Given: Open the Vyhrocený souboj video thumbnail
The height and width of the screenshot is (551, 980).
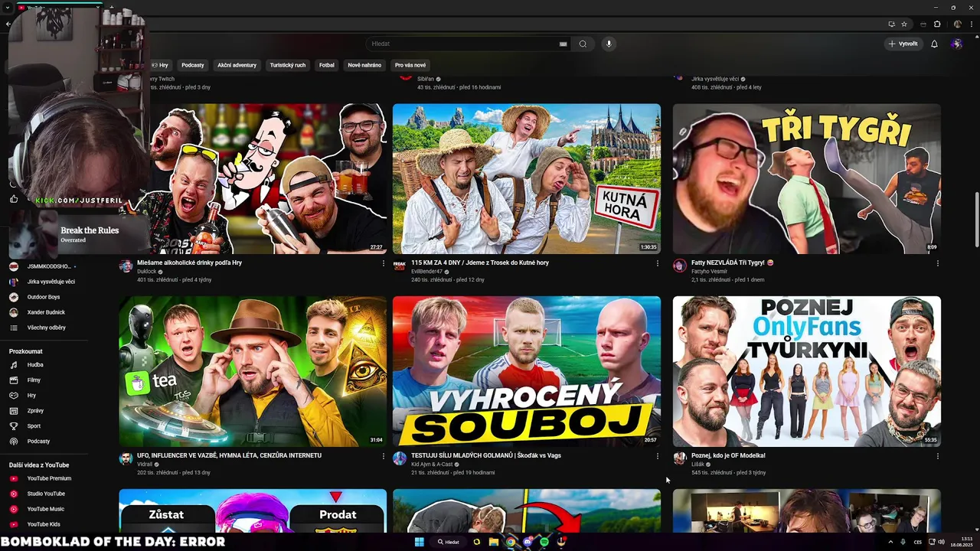Looking at the screenshot, I should click(527, 371).
